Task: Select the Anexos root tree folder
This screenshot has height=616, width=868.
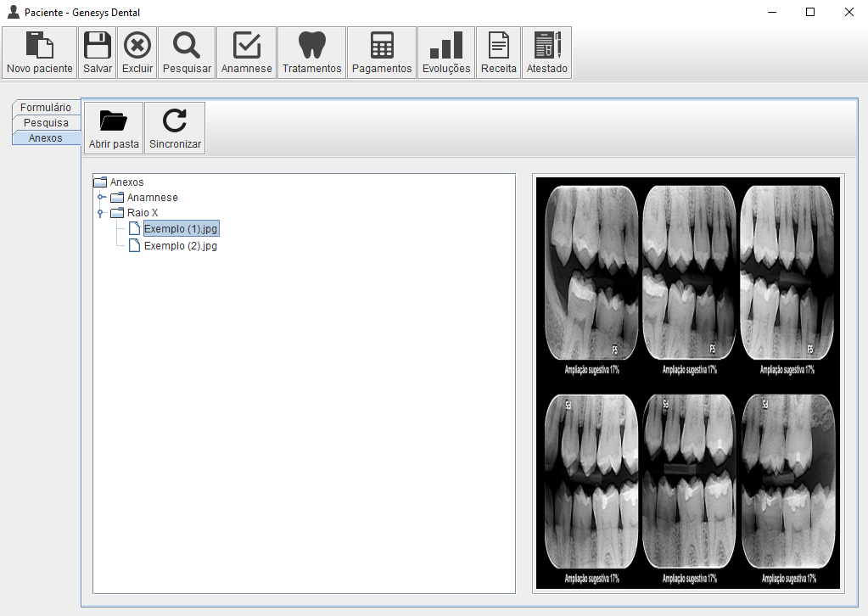Action: [x=126, y=182]
